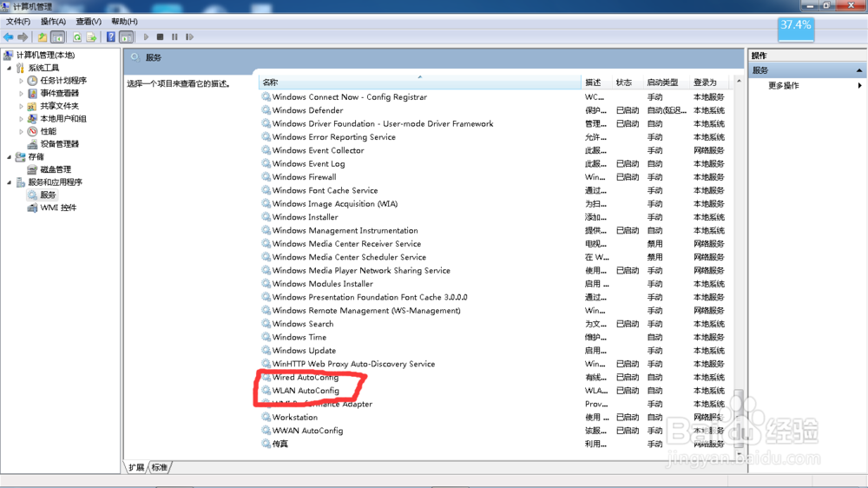Select WMI 控件 in the tree
This screenshot has height=488, width=868.
click(58, 208)
